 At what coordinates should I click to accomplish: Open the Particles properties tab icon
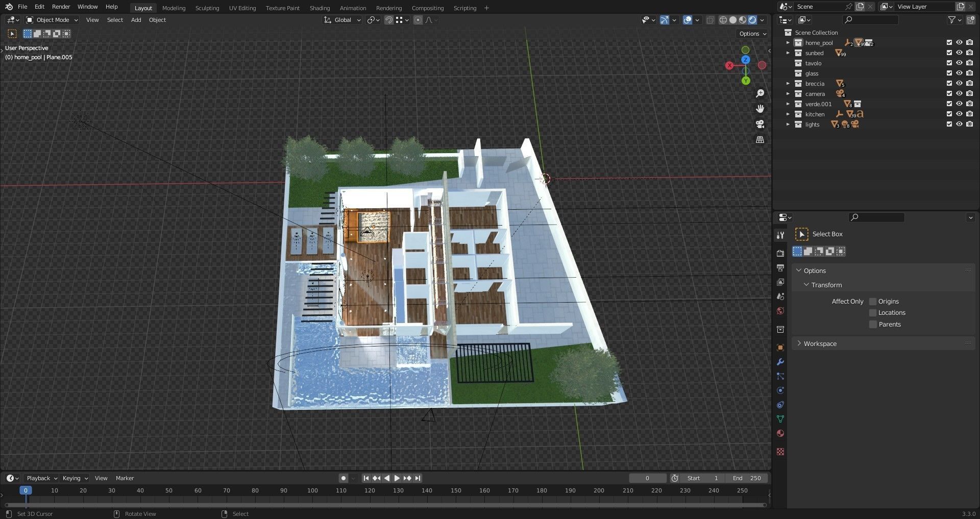pyautogui.click(x=780, y=376)
